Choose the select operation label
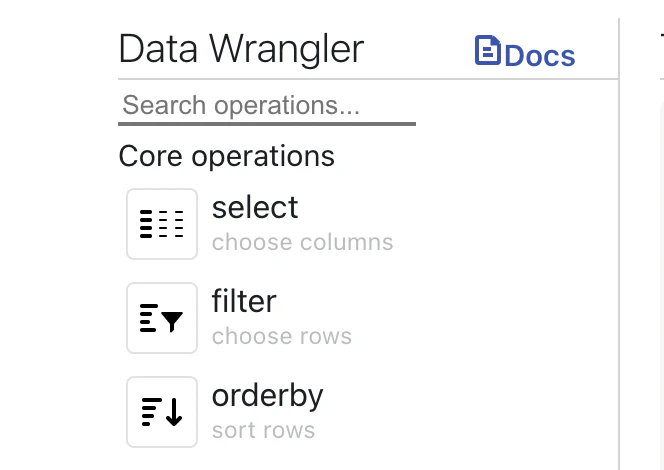This screenshot has height=470, width=664. click(x=255, y=208)
